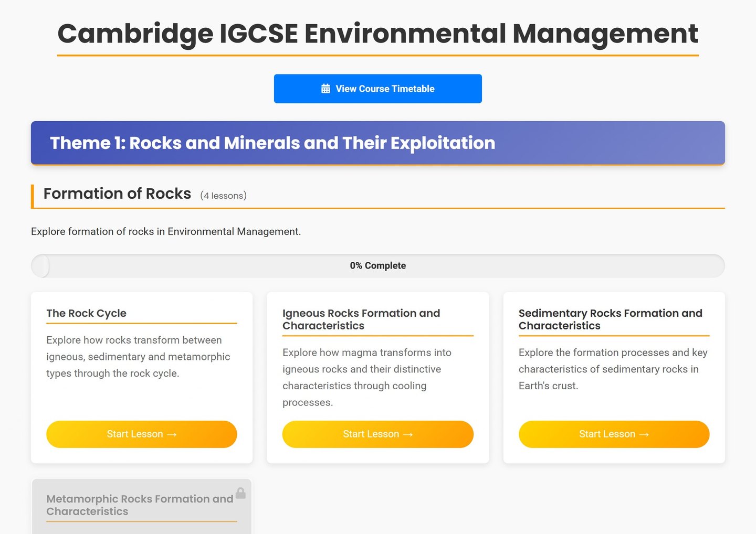Click the Igneous Rocks card description text
Image resolution: width=756 pixels, height=534 pixels.
click(367, 378)
